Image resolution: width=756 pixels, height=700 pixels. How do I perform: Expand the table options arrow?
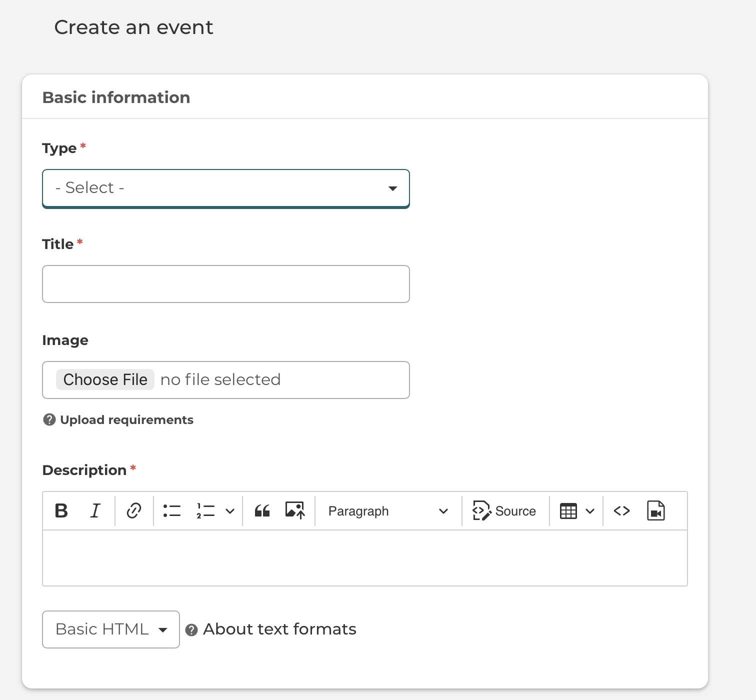click(590, 511)
